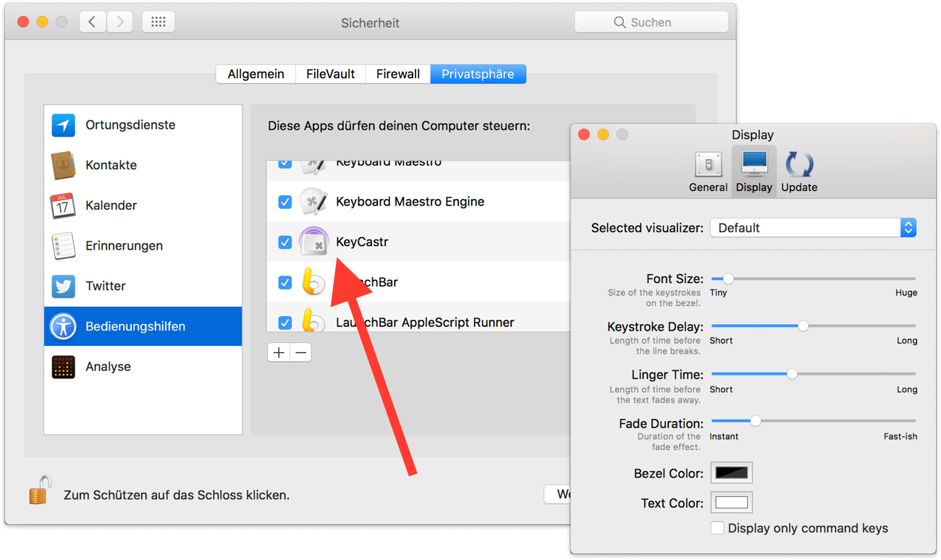Select Ortungsdienste text in the sidebar
The width and height of the screenshot is (941, 560).
(x=130, y=125)
